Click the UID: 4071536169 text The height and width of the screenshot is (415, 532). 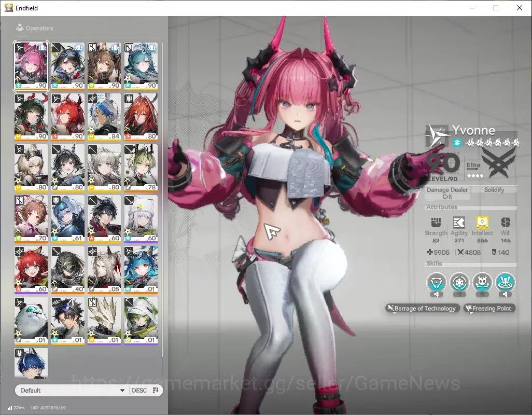pyautogui.click(x=48, y=408)
